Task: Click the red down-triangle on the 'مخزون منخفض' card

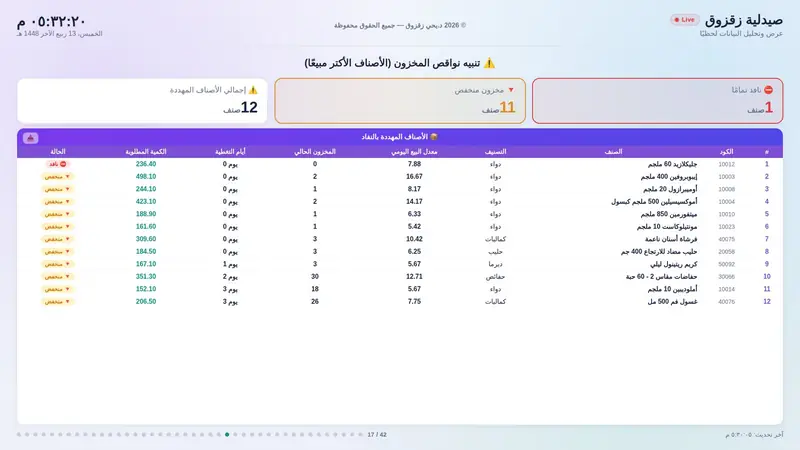Action: [x=511, y=90]
